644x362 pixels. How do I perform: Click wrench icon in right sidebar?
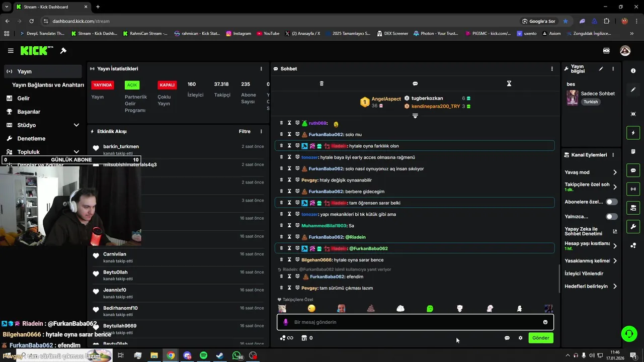pyautogui.click(x=633, y=227)
